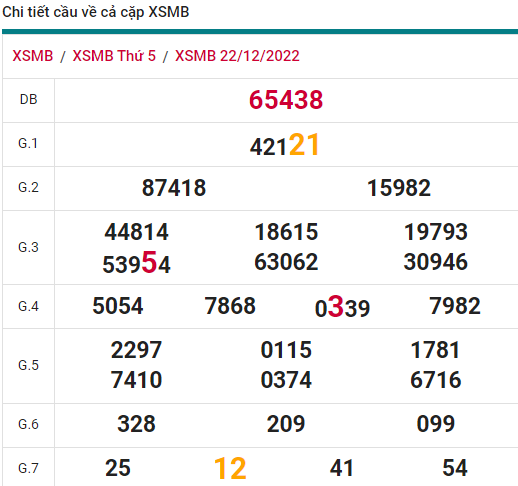Click highlighted G.7 number 12
Viewport: 518px width, 486px height.
point(230,468)
